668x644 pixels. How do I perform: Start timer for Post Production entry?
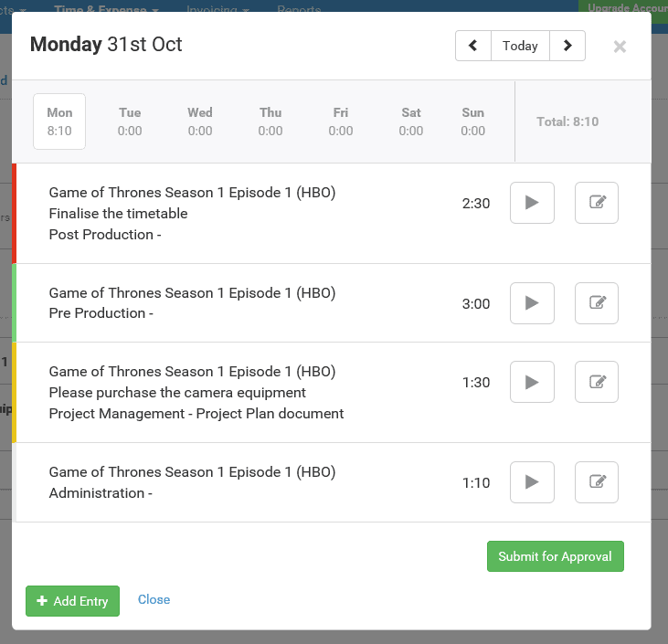coord(532,203)
